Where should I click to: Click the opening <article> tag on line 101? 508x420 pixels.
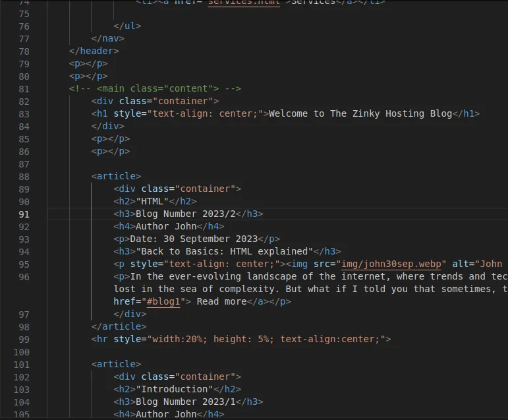click(x=116, y=364)
